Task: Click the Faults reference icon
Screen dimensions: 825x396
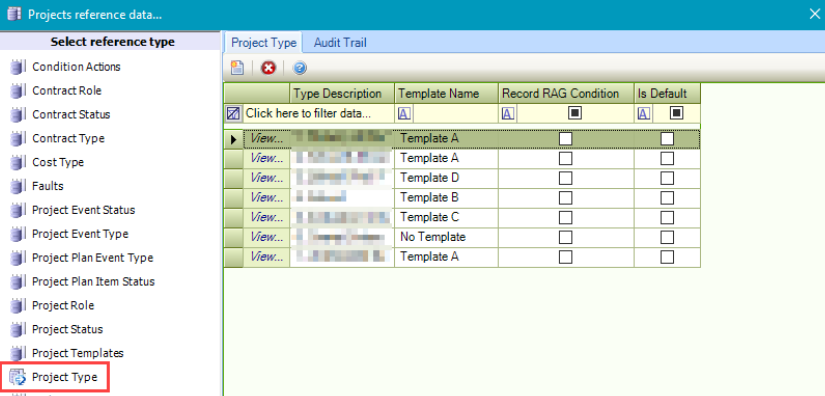Action: pyautogui.click(x=17, y=186)
